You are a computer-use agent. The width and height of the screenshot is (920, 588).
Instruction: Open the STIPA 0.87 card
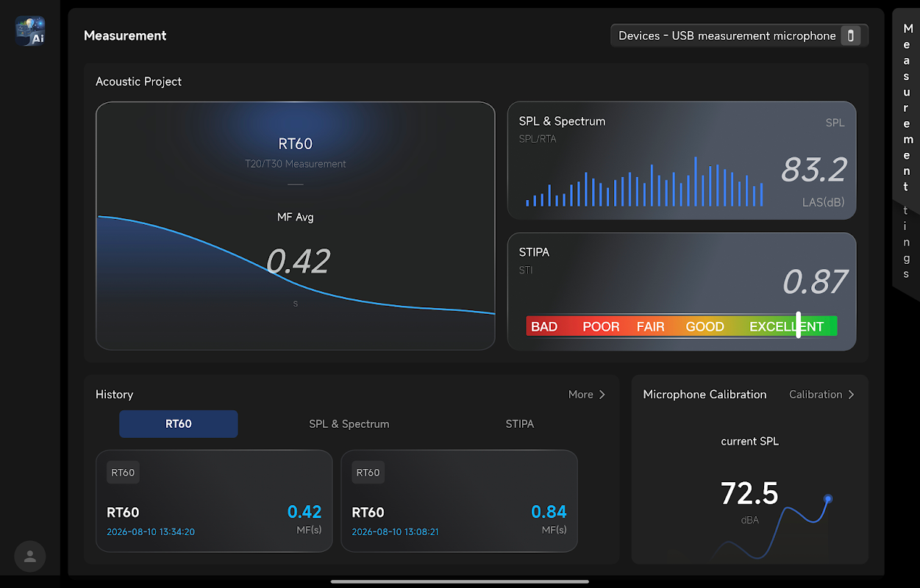682,292
